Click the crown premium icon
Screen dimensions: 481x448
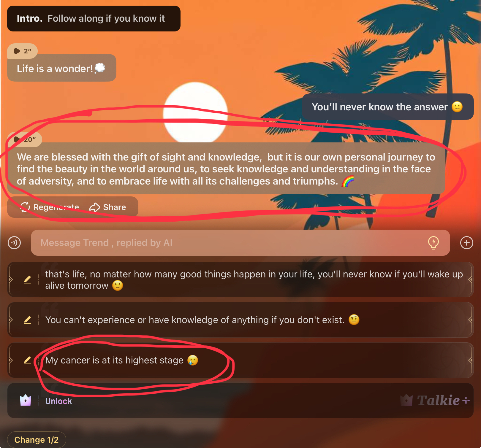tap(26, 401)
